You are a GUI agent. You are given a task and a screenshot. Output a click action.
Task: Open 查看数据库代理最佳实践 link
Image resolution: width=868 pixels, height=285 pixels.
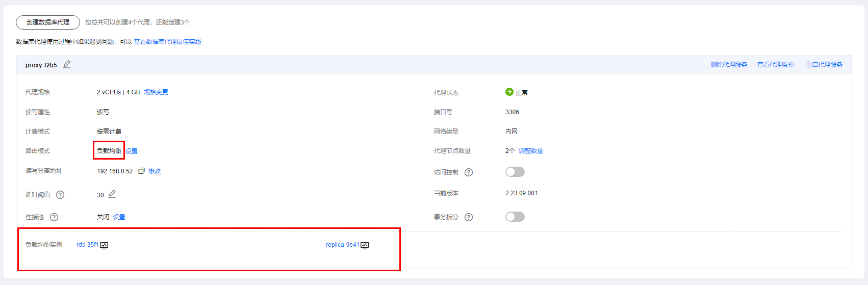coord(167,42)
